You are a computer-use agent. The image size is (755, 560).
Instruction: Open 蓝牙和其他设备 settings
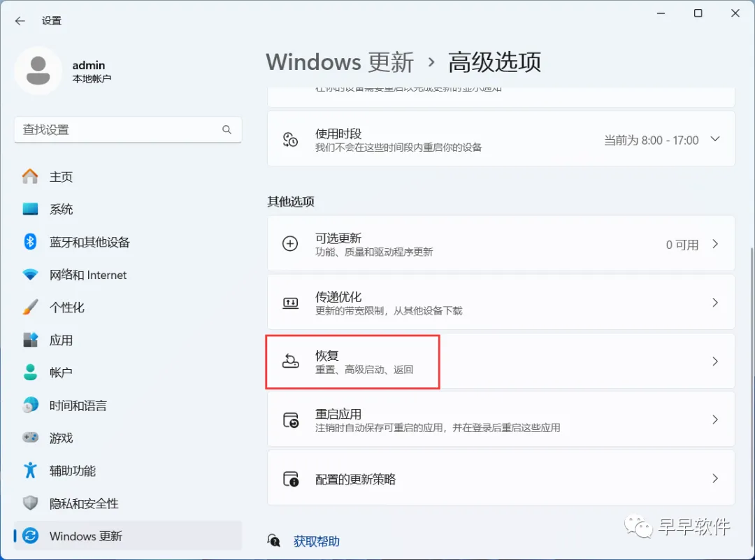pyautogui.click(x=128, y=242)
